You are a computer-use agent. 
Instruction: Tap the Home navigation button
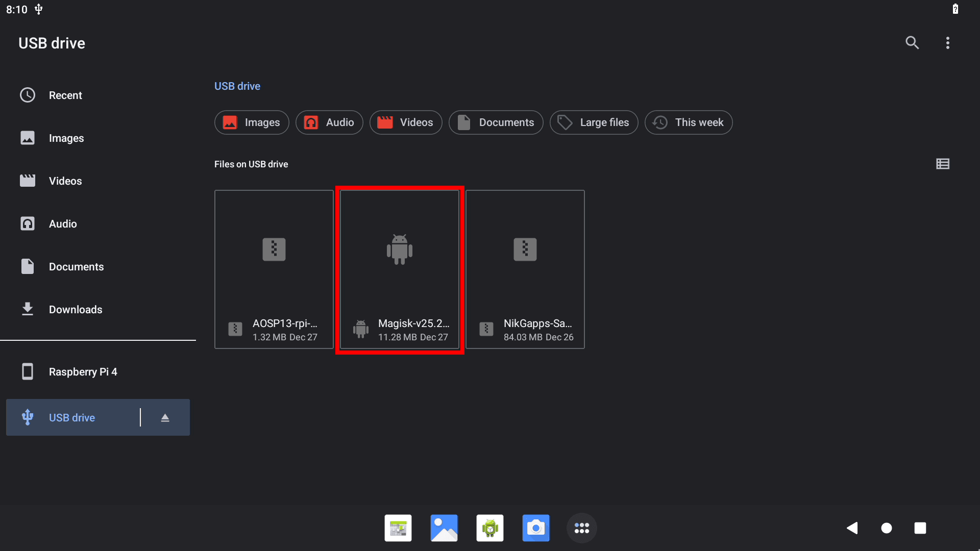[887, 528]
